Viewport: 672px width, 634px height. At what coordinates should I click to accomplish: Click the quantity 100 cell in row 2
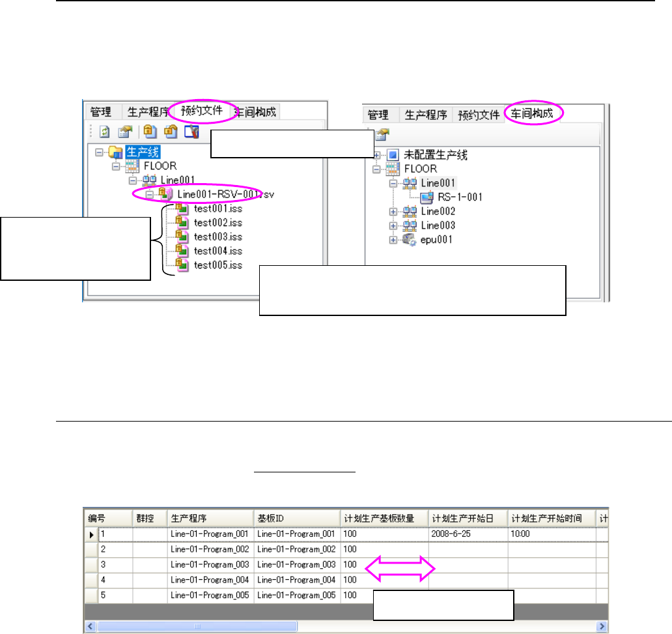[x=385, y=549]
